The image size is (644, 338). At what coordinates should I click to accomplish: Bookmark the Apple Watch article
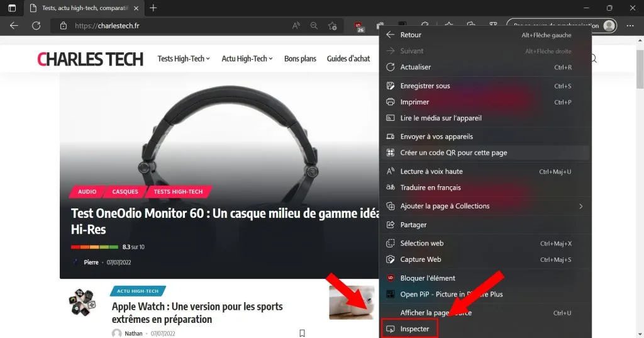pos(303,333)
